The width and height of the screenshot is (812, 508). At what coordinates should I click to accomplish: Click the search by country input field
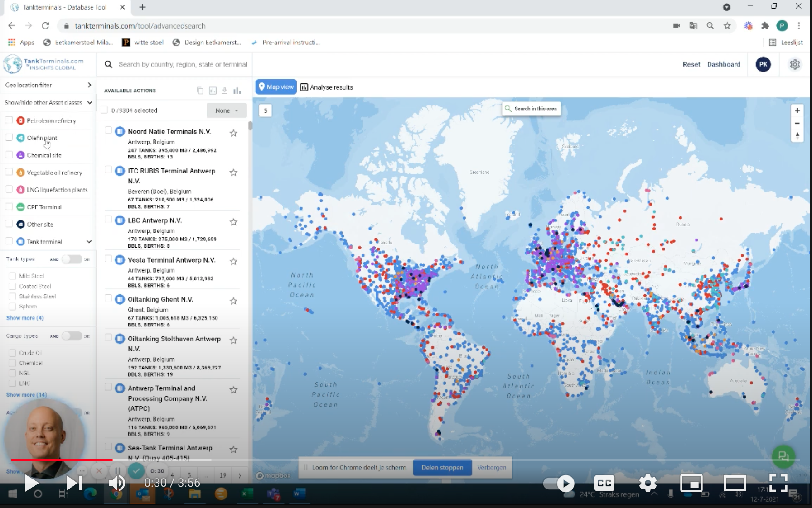[x=183, y=64]
